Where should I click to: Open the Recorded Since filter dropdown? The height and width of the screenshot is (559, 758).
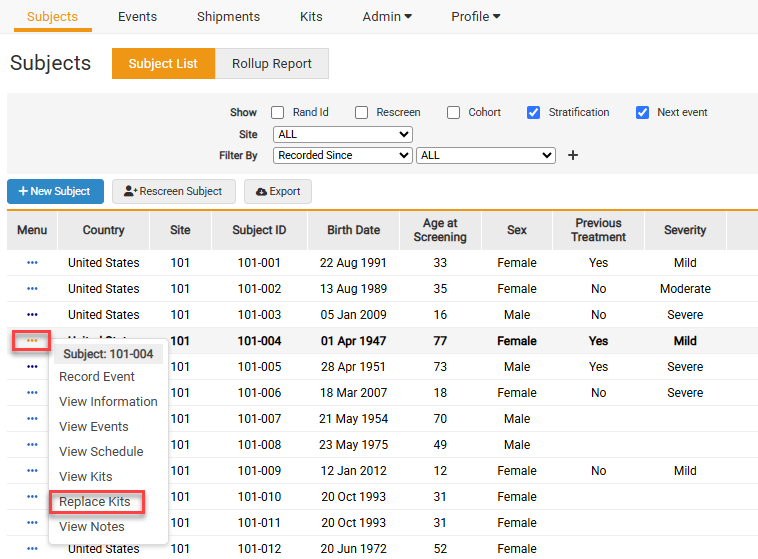(x=342, y=156)
